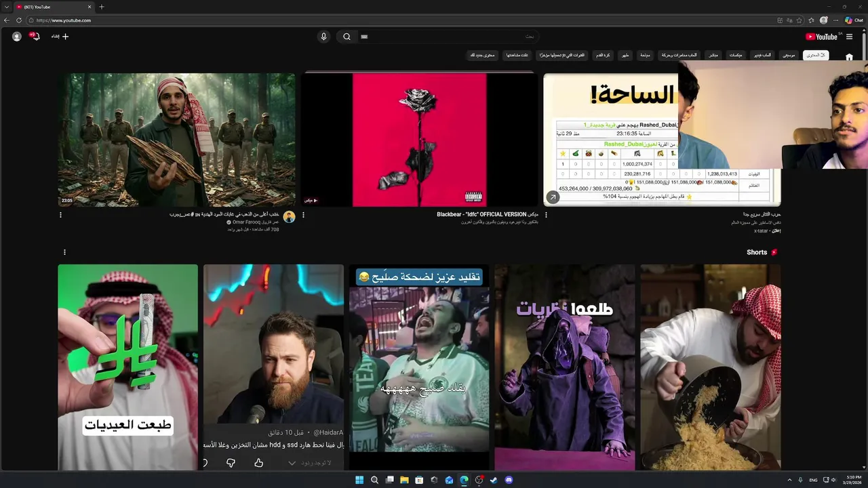
Task: Select the 'ألعاب فيديو' filter chip
Action: pos(762,55)
